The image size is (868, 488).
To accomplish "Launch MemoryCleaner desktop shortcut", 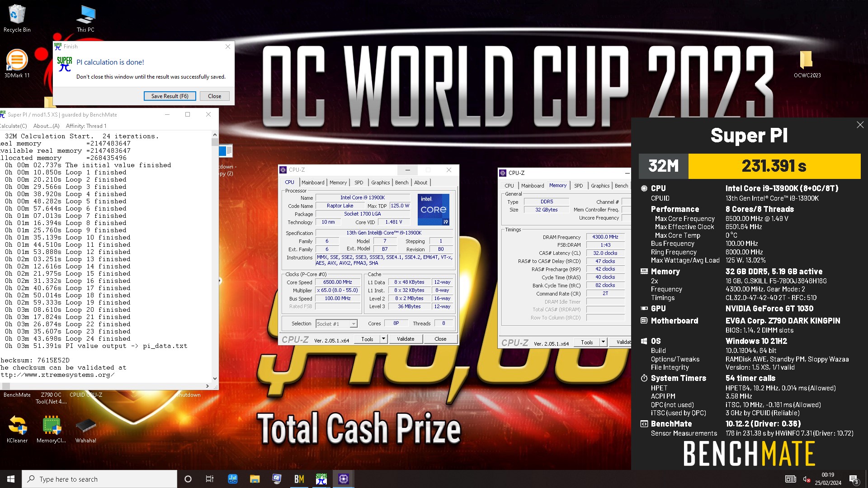I will [x=52, y=429].
